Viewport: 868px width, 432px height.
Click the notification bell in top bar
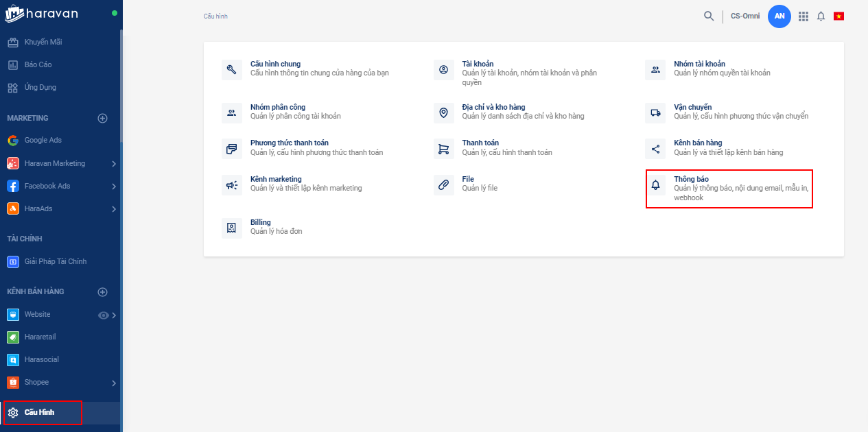pos(821,16)
